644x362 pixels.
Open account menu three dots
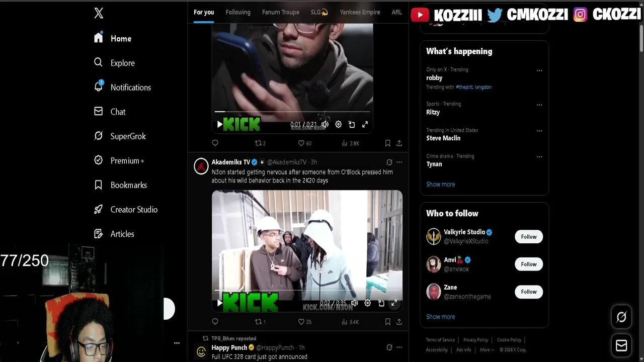pos(177,343)
